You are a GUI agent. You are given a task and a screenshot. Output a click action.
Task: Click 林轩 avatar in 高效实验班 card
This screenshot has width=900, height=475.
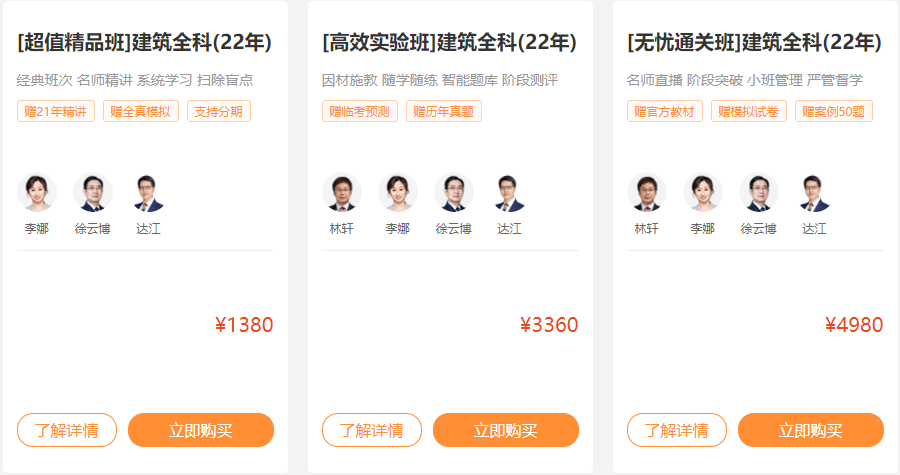tap(342, 192)
